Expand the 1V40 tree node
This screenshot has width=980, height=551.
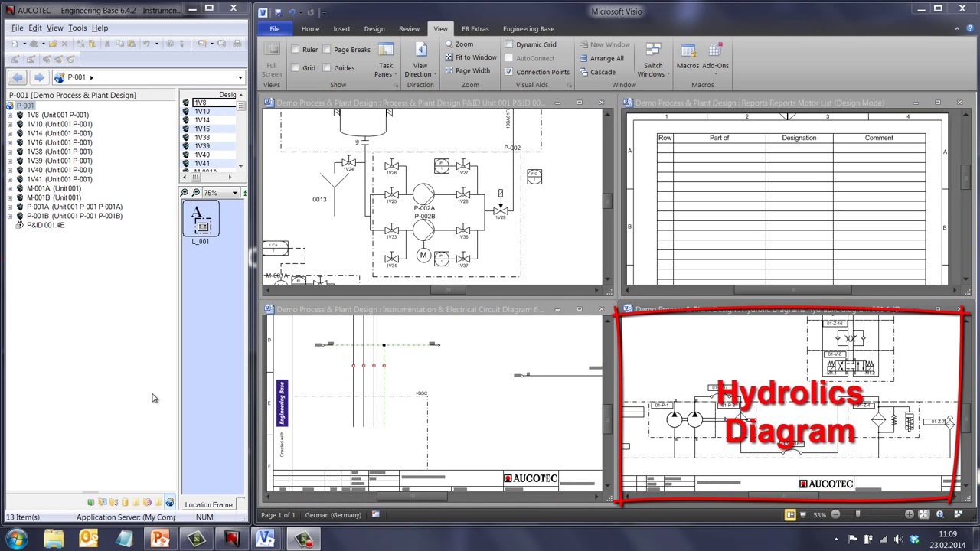pyautogui.click(x=10, y=170)
